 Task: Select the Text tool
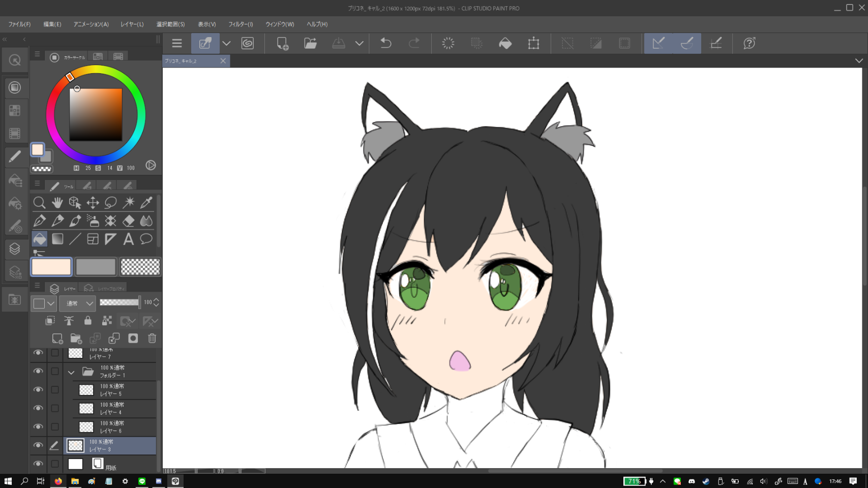tap(129, 239)
